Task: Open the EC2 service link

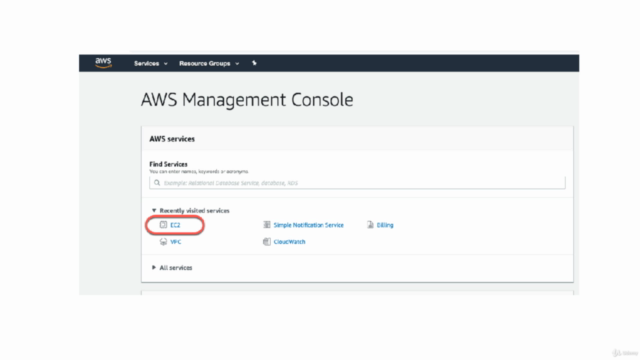Action: click(x=175, y=225)
